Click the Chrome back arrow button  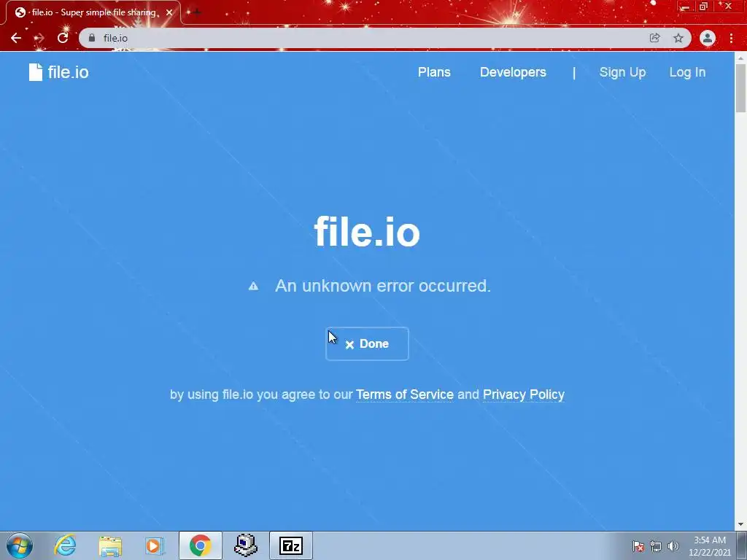point(16,38)
